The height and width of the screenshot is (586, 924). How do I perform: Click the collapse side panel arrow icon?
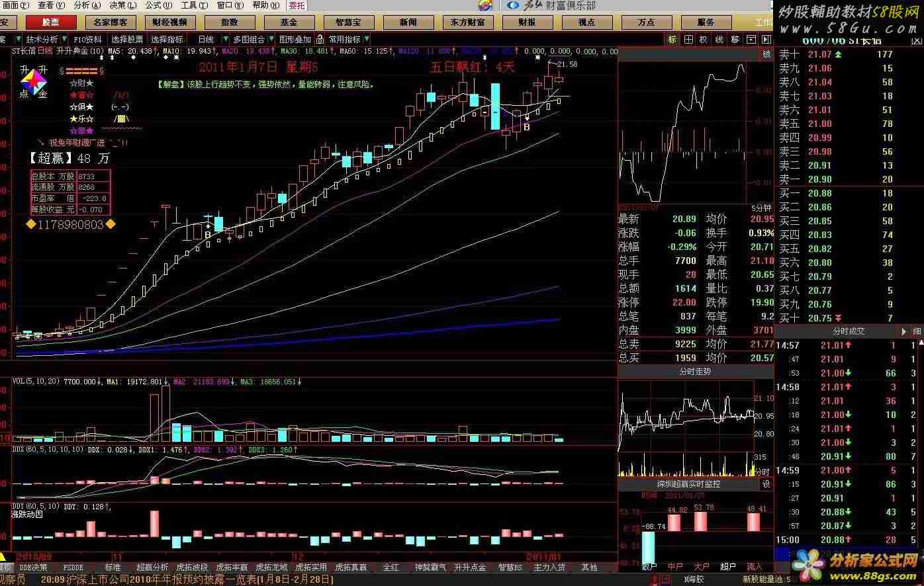tap(766, 40)
